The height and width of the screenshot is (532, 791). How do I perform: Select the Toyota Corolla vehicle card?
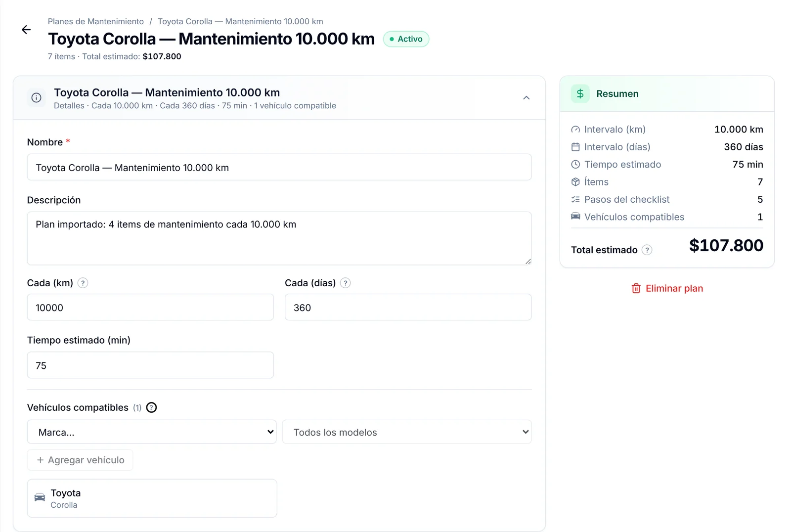click(x=152, y=498)
